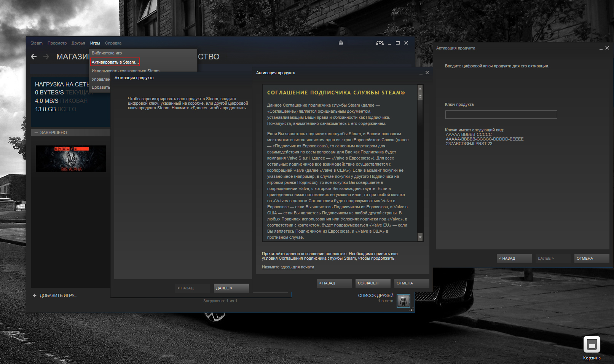Open the Корзина recycle bin icon
The height and width of the screenshot is (364, 614).
point(592,348)
